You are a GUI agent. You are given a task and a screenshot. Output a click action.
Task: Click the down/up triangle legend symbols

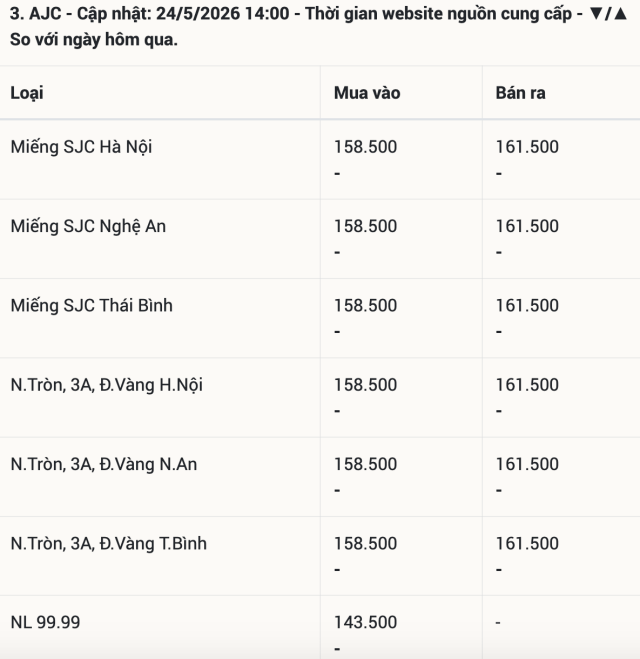point(608,14)
